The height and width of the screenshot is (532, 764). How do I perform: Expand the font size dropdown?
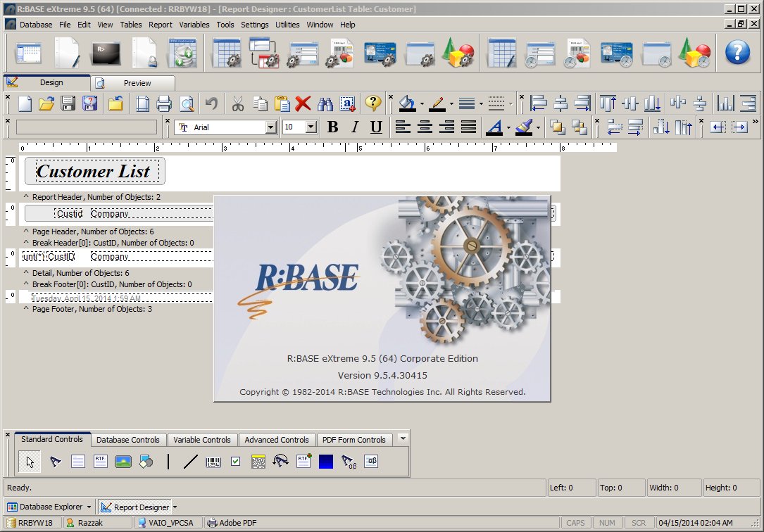pyautogui.click(x=311, y=127)
